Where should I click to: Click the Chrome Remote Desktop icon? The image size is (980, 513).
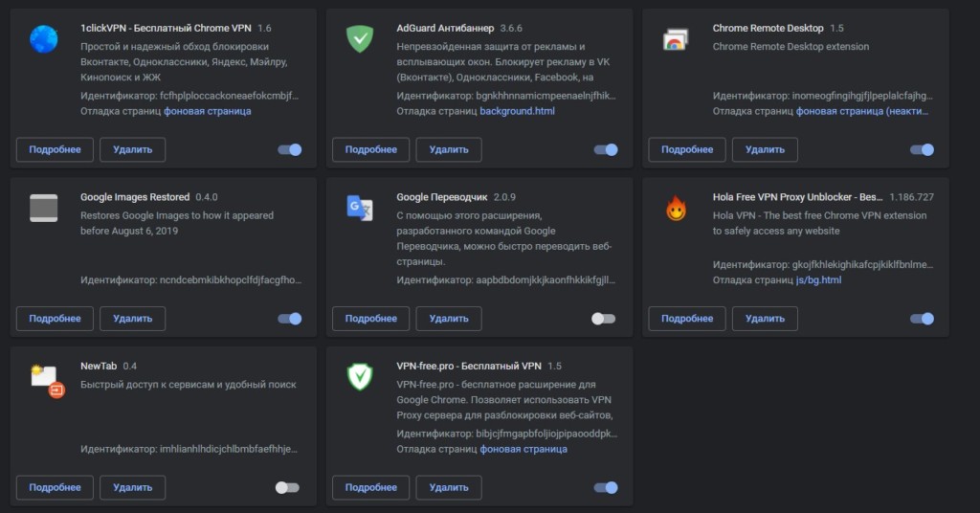coord(676,39)
